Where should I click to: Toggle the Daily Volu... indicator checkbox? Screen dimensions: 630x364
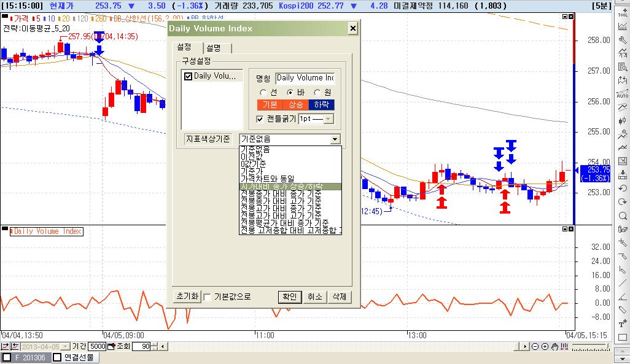pyautogui.click(x=189, y=76)
